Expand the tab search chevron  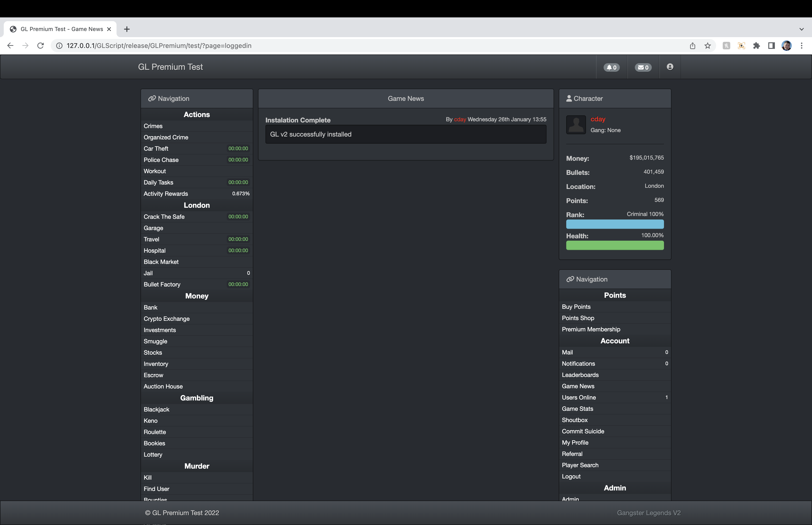pos(801,29)
